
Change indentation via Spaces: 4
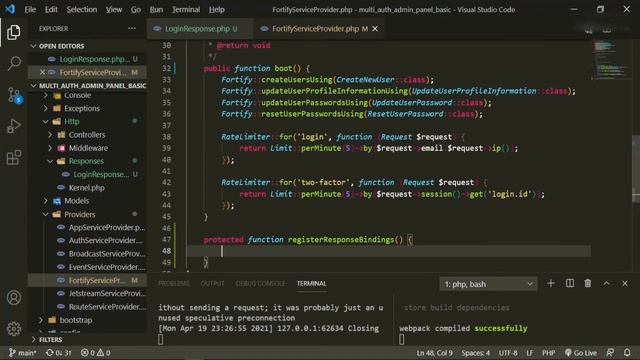point(476,353)
